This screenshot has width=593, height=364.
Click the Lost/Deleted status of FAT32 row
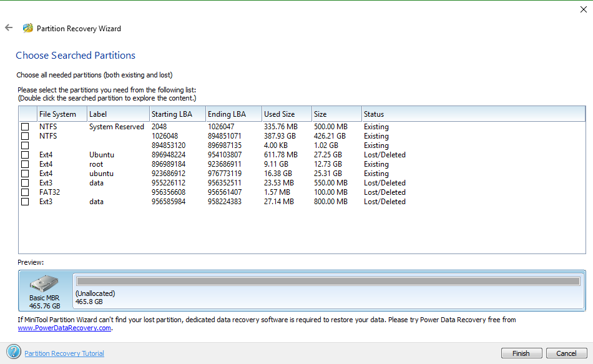385,192
